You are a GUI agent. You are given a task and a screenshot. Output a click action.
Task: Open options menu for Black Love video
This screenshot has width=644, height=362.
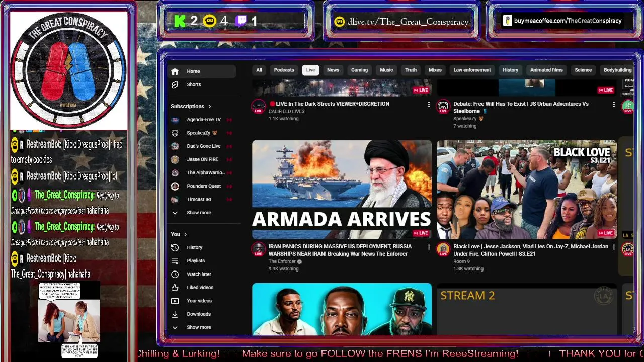coord(614,247)
